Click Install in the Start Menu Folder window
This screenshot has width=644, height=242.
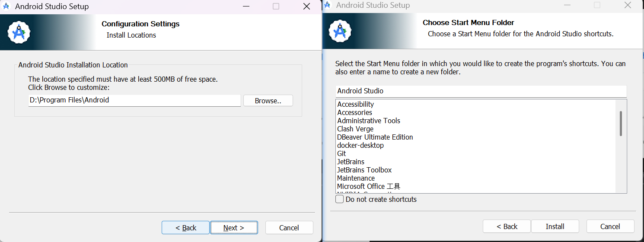(x=555, y=226)
